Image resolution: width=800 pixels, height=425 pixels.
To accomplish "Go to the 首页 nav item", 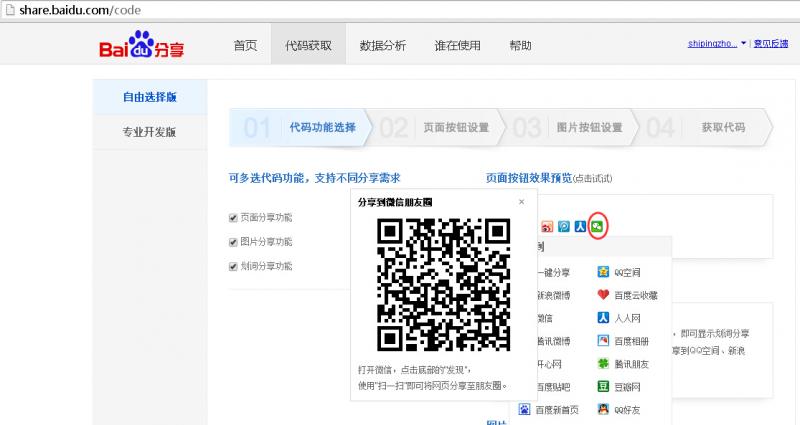I will 245,45.
